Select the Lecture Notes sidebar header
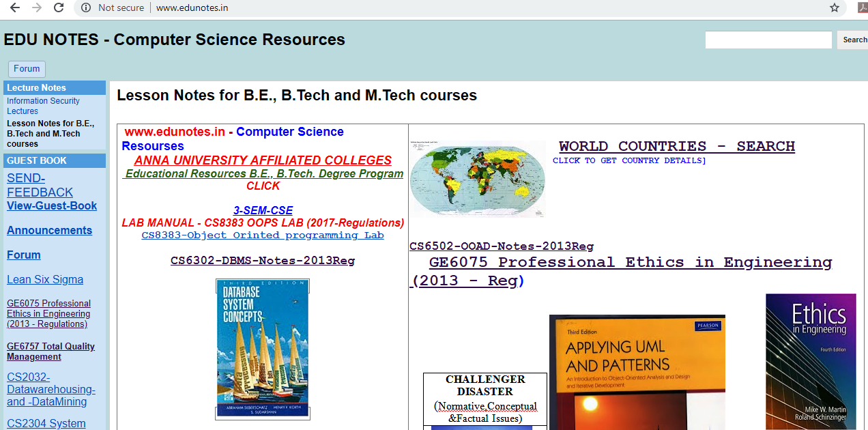 coord(55,87)
